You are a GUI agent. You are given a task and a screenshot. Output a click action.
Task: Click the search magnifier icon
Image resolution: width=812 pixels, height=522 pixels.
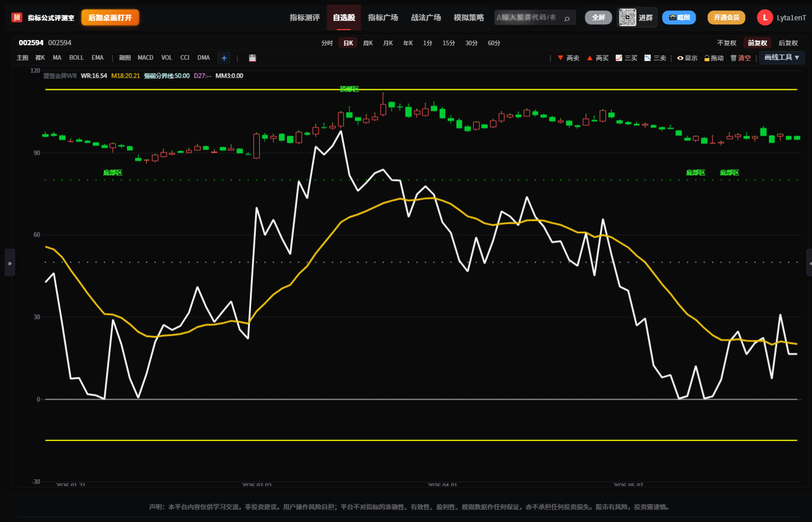tap(567, 18)
